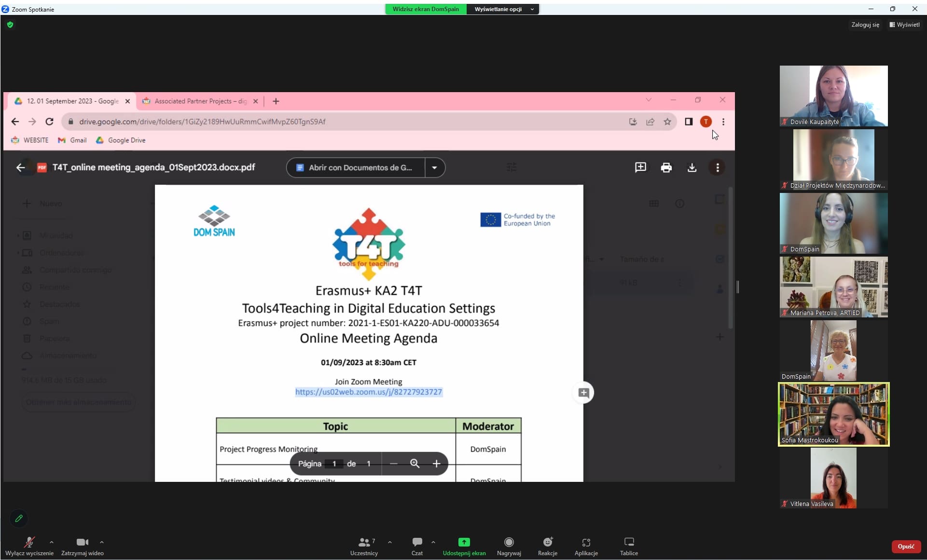Expand arrow beside Uczestnicy button
The height and width of the screenshot is (560, 927).
tap(390, 542)
